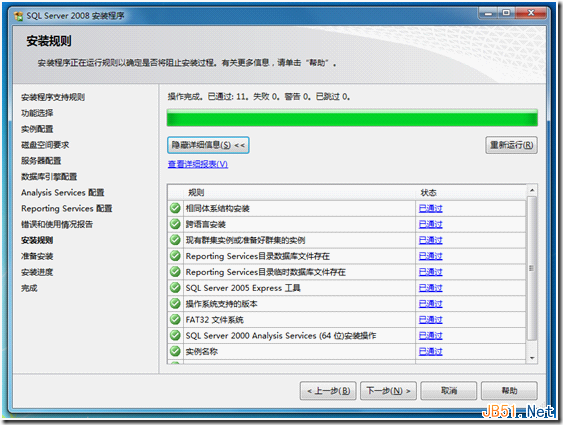Screen dimensions: 563x425
Task: Select 准备安装 step in sidebar
Action: pos(37,256)
